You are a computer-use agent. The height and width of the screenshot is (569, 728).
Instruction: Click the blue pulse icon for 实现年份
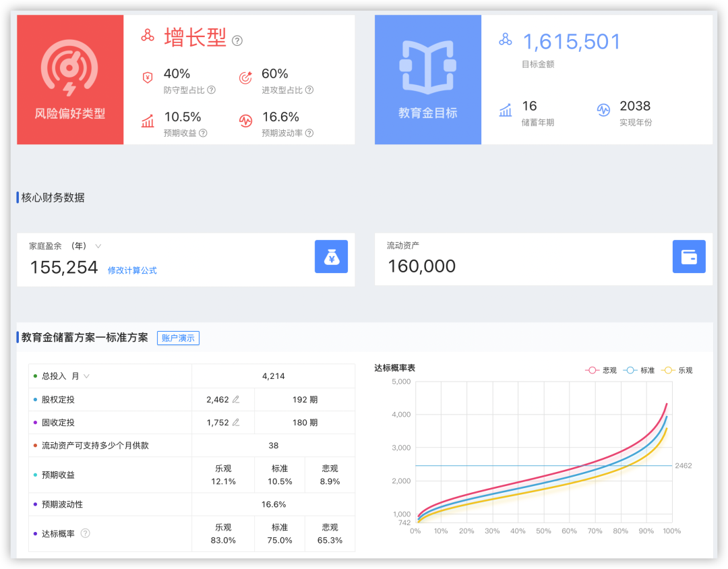603,110
